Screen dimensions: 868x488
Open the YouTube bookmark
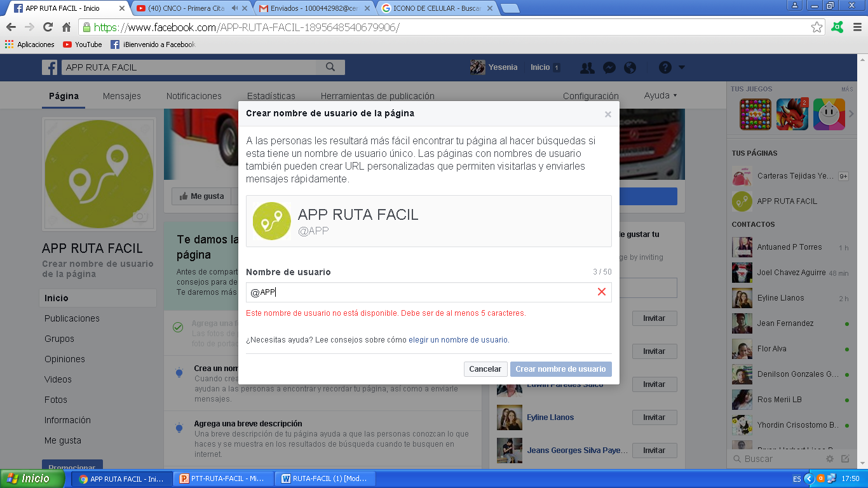click(82, 44)
